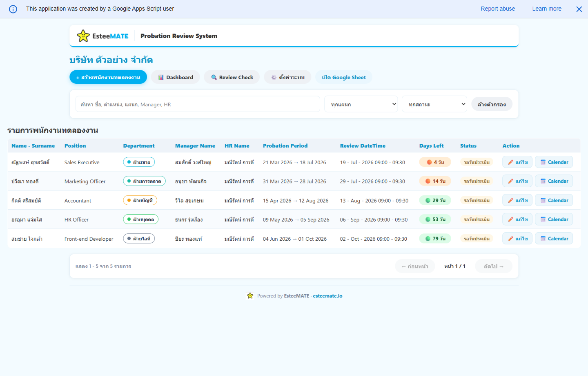
Task: Open Calendar for Marketing Officer row
Action: pos(554,181)
